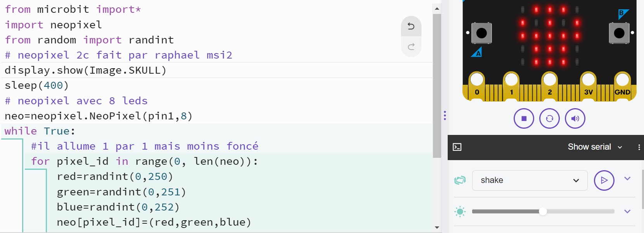Image resolution: width=644 pixels, height=233 pixels.
Task: Open the serial panel three-dot menu
Action: 639,147
